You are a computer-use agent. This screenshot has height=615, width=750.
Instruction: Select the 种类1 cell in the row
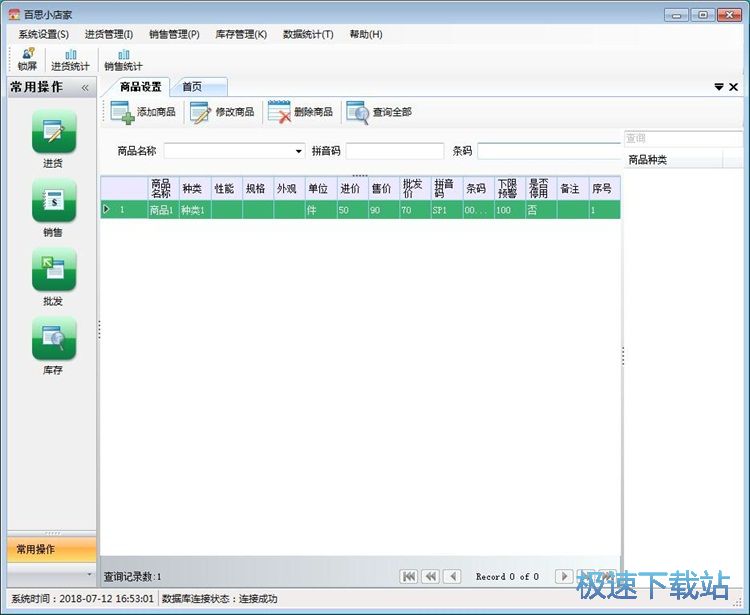195,210
